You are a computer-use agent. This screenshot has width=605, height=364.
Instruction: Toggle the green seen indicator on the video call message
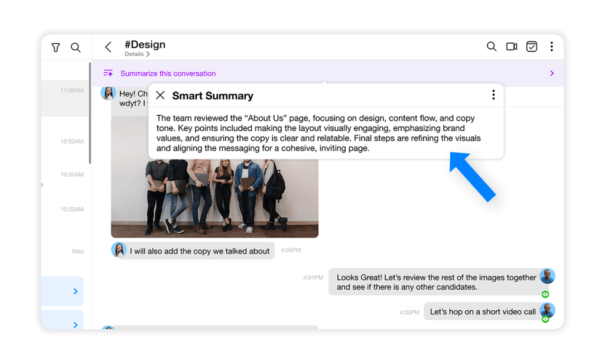(545, 320)
